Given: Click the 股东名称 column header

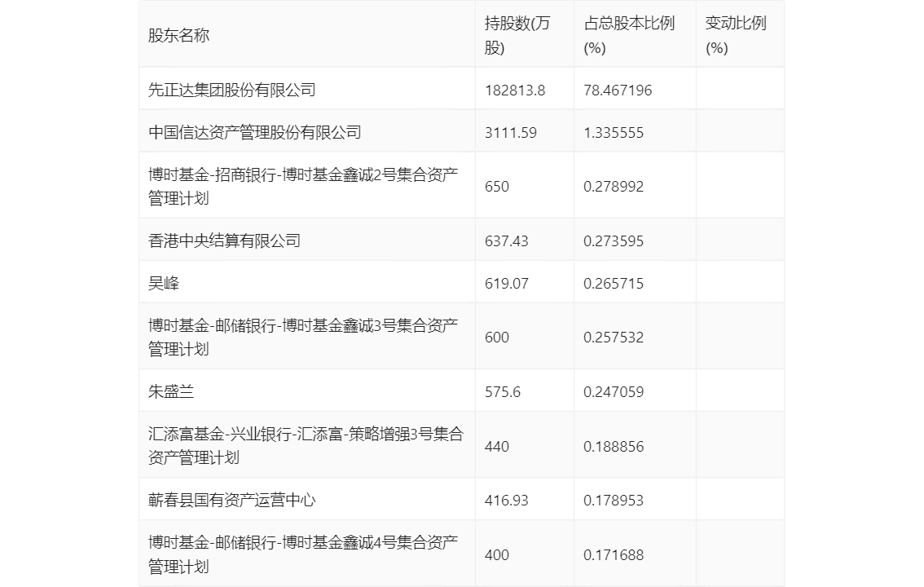Looking at the screenshot, I should (178, 35).
